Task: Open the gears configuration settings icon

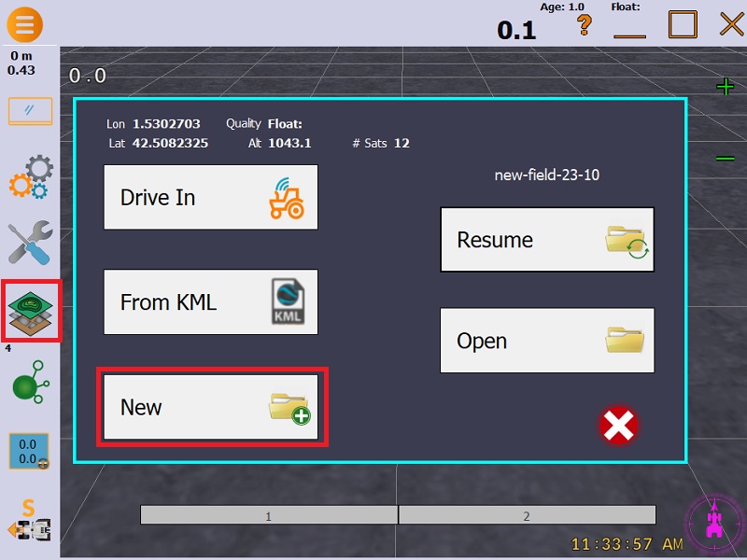Action: (30, 178)
